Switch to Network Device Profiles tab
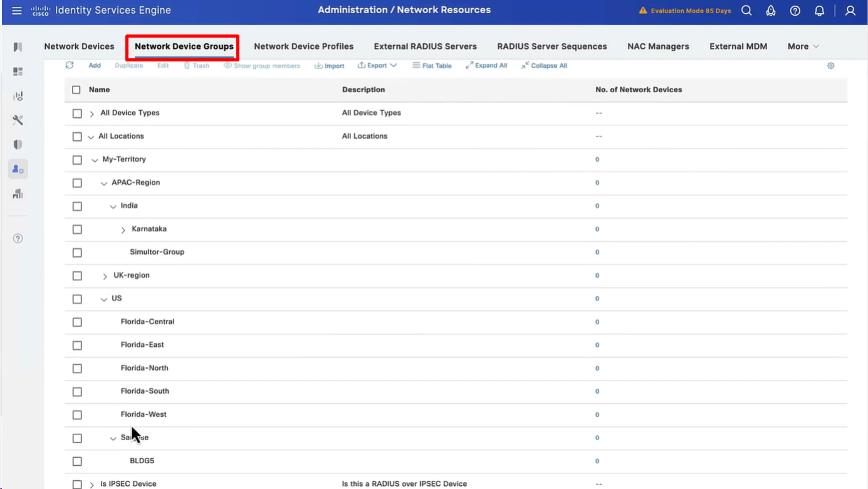The width and height of the screenshot is (868, 489). coord(303,46)
